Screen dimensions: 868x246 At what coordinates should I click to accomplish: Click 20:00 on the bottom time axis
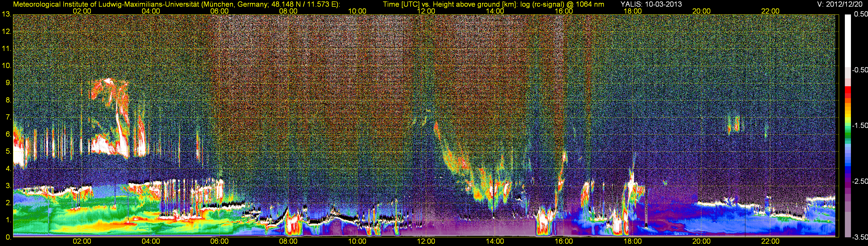pos(702,241)
